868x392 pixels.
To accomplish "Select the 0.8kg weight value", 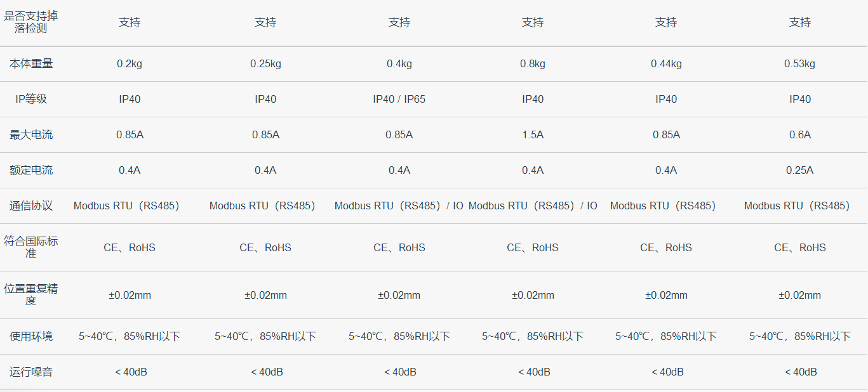I will coord(533,63).
